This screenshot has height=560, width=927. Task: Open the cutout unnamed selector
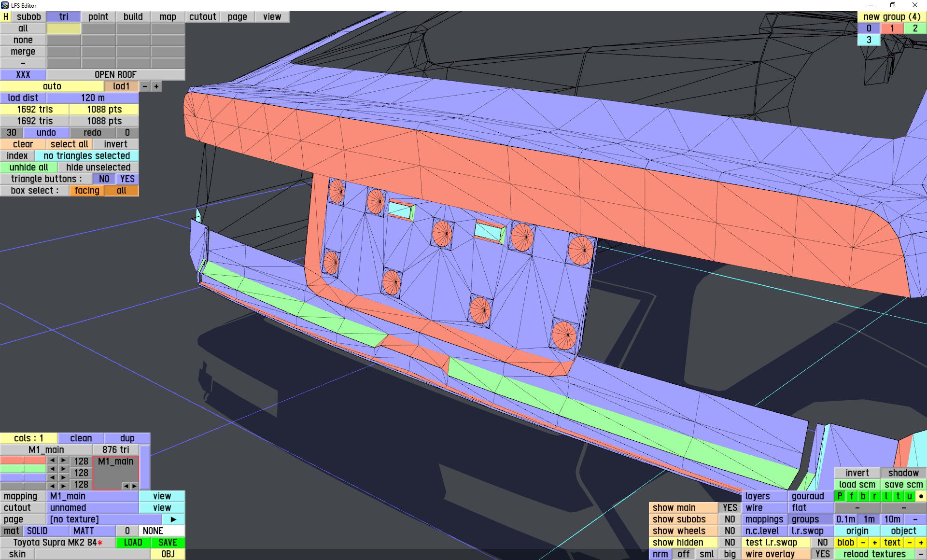point(92,508)
